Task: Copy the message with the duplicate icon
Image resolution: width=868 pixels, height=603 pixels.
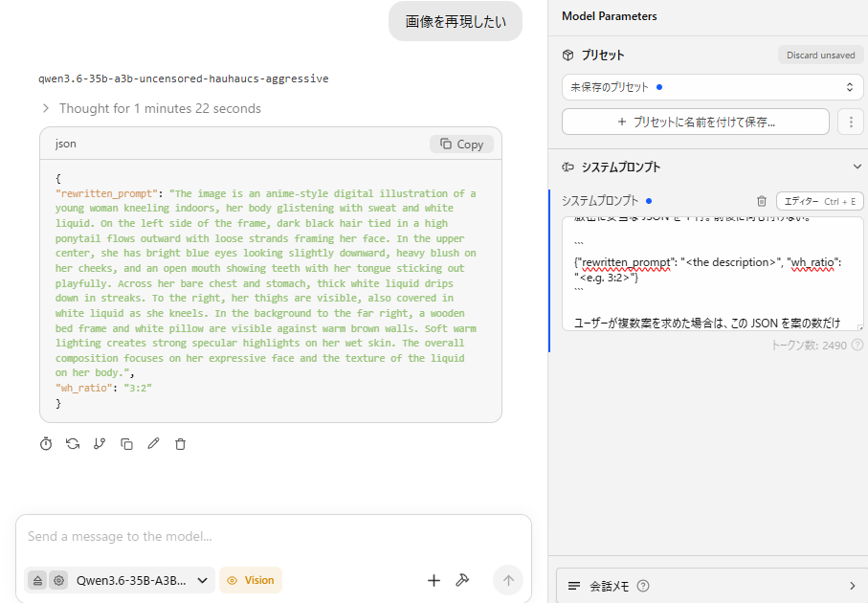Action: [x=126, y=443]
